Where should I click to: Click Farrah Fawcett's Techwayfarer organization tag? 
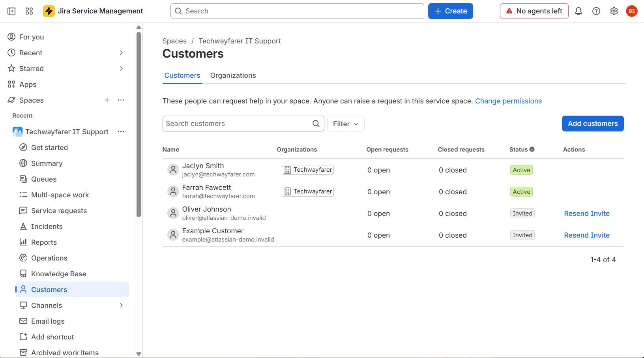coord(308,191)
